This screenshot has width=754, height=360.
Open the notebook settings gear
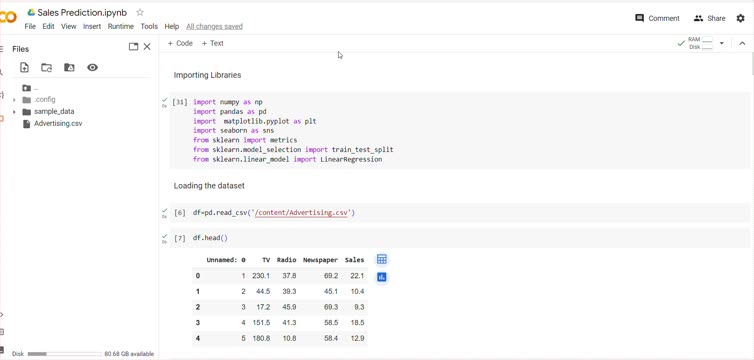pyautogui.click(x=741, y=18)
